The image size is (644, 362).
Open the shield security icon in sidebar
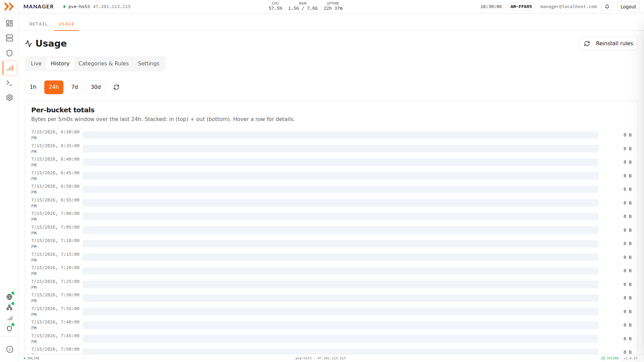pyautogui.click(x=9, y=53)
